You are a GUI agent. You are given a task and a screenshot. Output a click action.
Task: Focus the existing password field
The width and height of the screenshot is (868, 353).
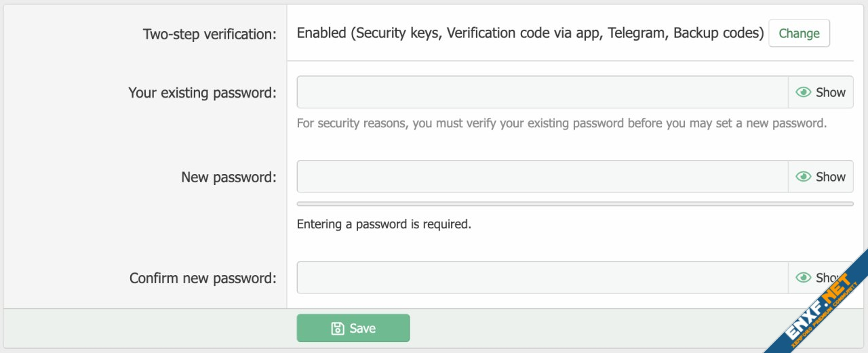[542, 92]
